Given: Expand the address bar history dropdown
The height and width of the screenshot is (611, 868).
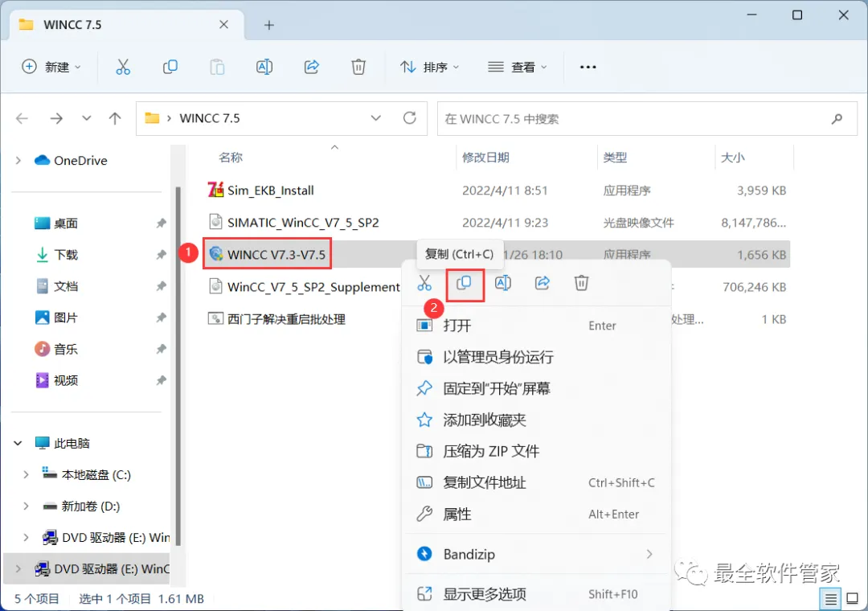Looking at the screenshot, I should (376, 118).
